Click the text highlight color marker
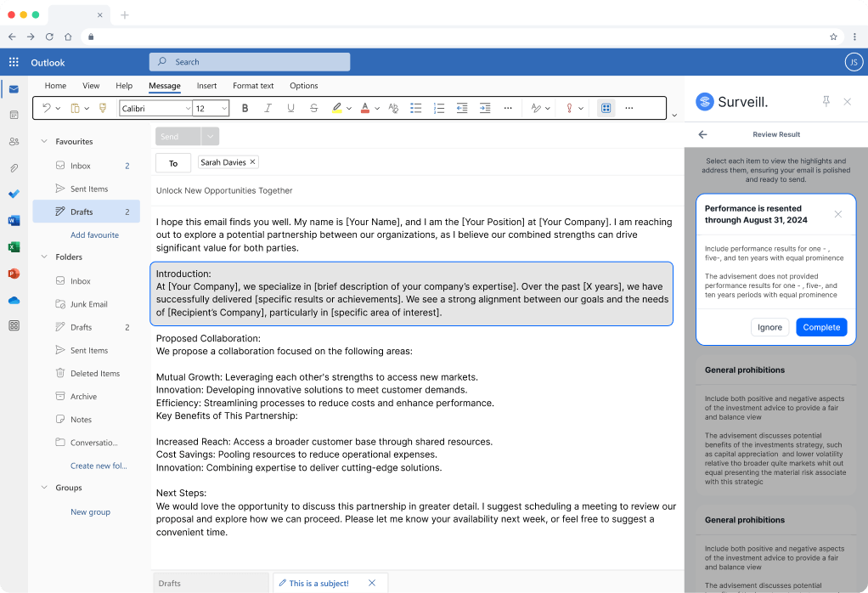 coord(336,109)
